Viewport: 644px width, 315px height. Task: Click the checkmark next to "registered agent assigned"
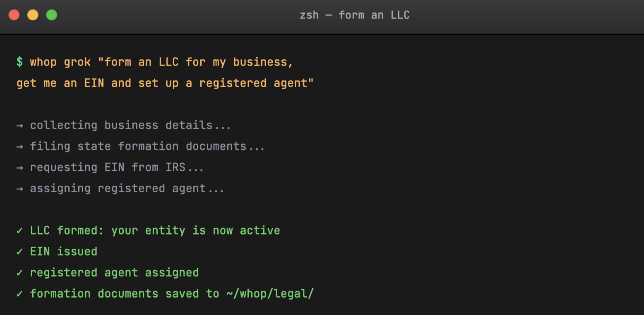tap(19, 273)
